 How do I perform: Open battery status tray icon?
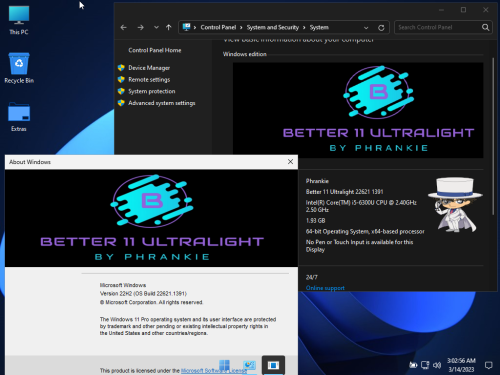pos(413,365)
